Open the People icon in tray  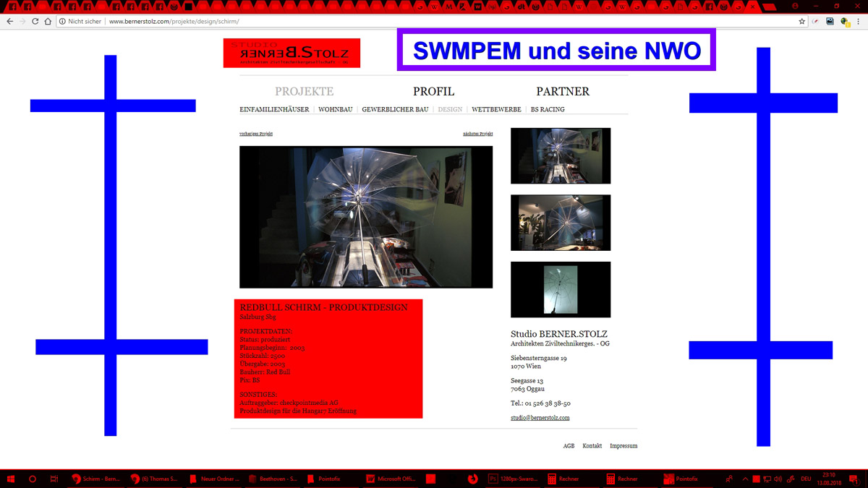[729, 479]
